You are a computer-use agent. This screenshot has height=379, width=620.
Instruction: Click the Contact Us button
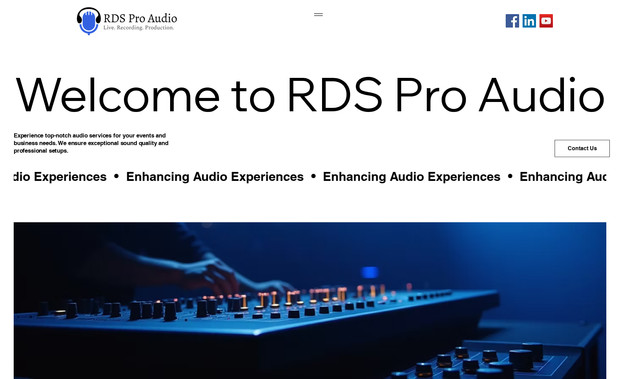582,148
